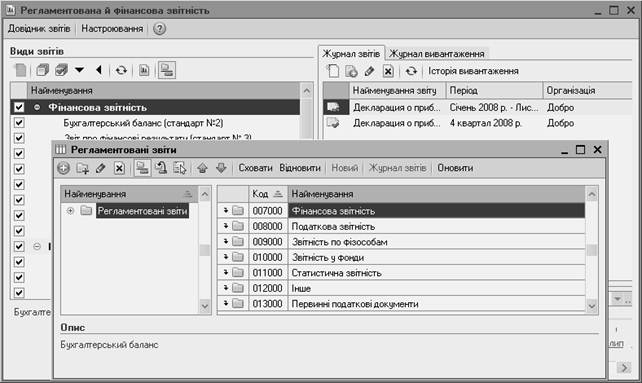The image size is (642, 383).
Task: Click the down triangle in Види звітів toolbar
Action: [79, 70]
